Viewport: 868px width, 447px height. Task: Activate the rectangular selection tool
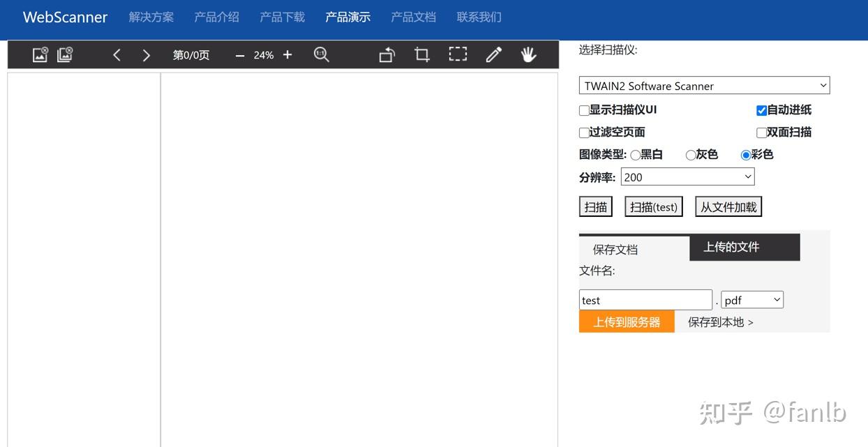tap(458, 54)
